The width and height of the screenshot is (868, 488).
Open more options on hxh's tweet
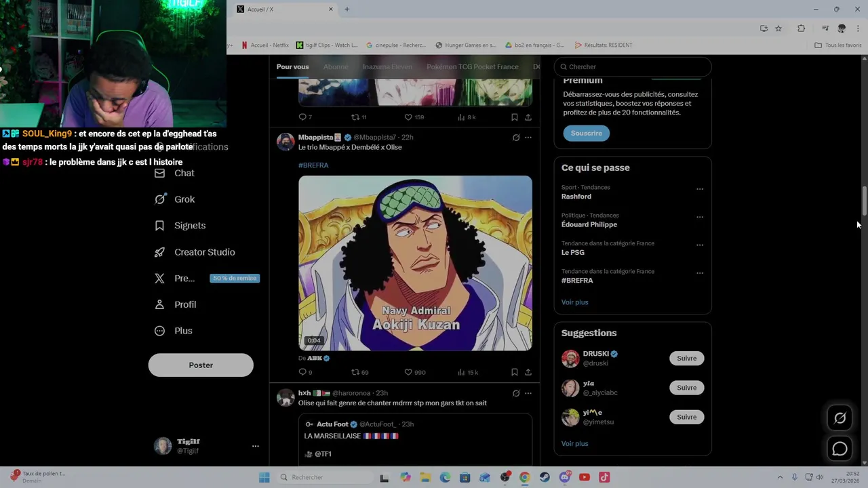[528, 393]
